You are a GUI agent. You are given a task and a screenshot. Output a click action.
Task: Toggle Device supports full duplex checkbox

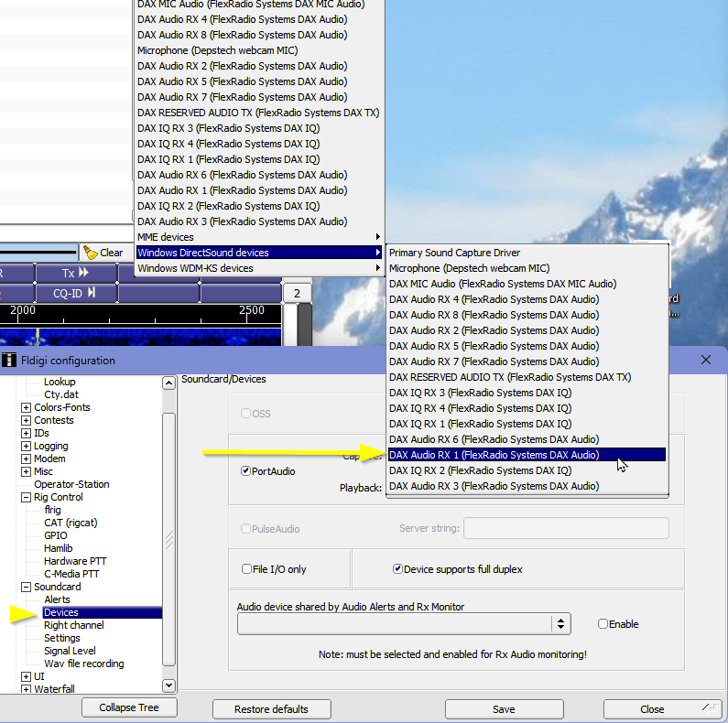[x=397, y=569]
